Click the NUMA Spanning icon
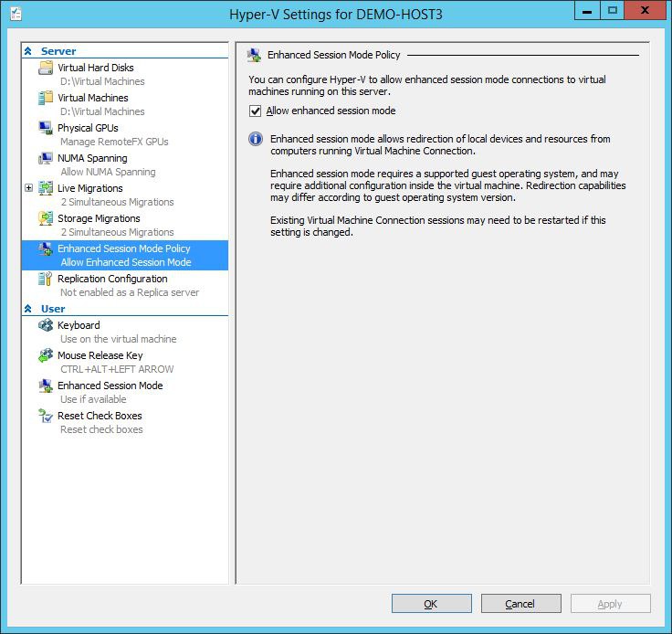Viewport: 672px width, 634px height. 46,158
